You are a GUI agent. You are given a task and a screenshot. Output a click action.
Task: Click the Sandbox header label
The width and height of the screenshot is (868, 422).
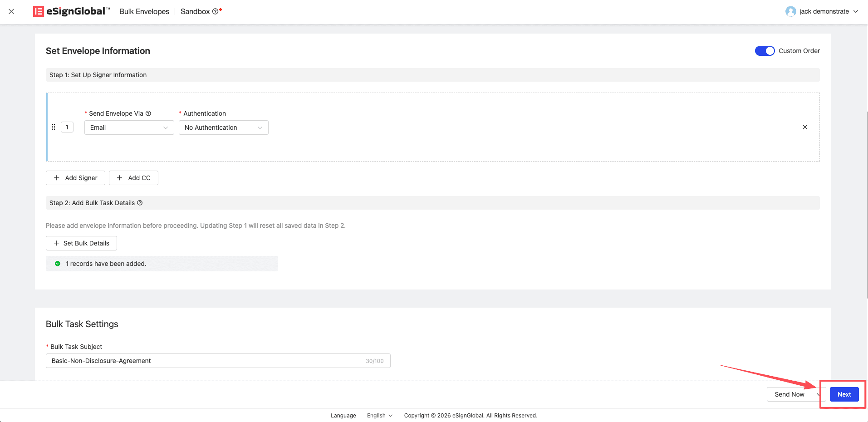pyautogui.click(x=195, y=11)
